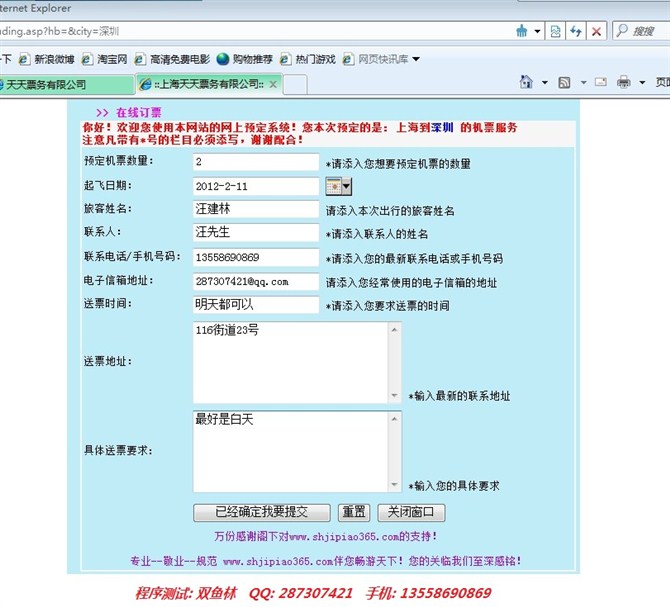Viewport: 670px width, 607px height.
Task: Open a new blank tab
Action: [295, 84]
